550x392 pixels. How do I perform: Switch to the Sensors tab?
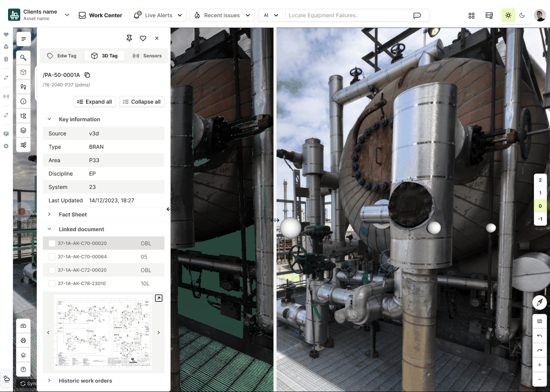click(147, 56)
